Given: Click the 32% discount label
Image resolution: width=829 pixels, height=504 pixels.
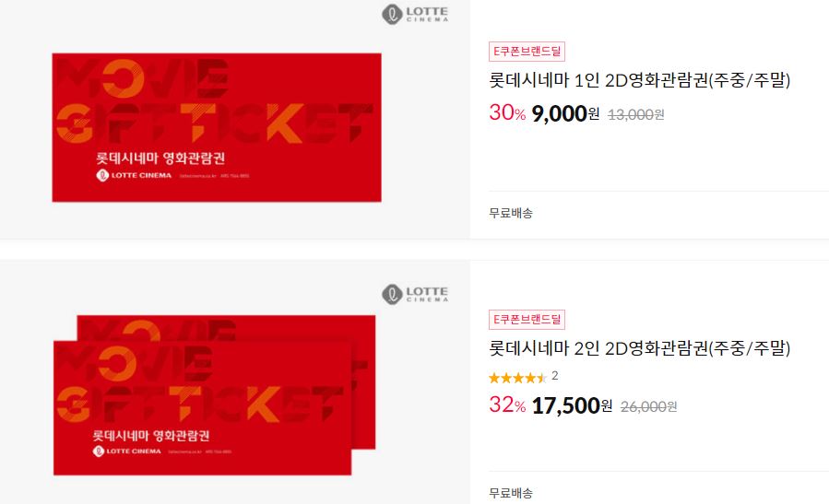Looking at the screenshot, I should click(507, 404).
